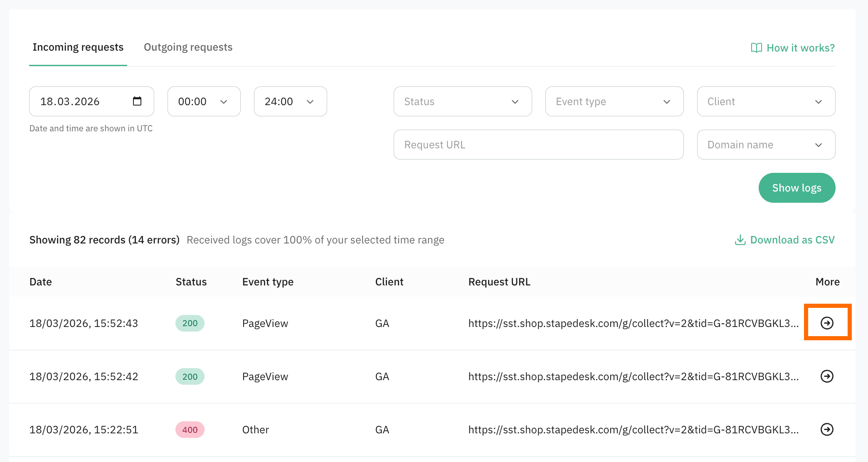Open the 24:00 end time dropdown
The width and height of the screenshot is (868, 462).
(x=290, y=101)
